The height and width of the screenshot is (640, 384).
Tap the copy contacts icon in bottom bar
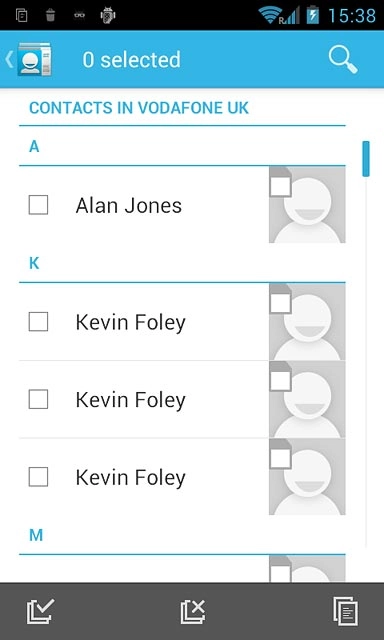(x=346, y=611)
